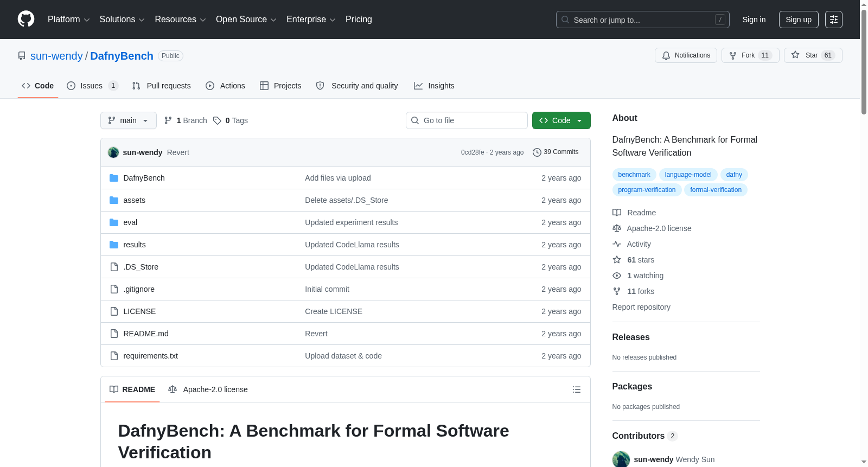This screenshot has height=467, width=868.
Task: Select the README tab
Action: click(132, 389)
